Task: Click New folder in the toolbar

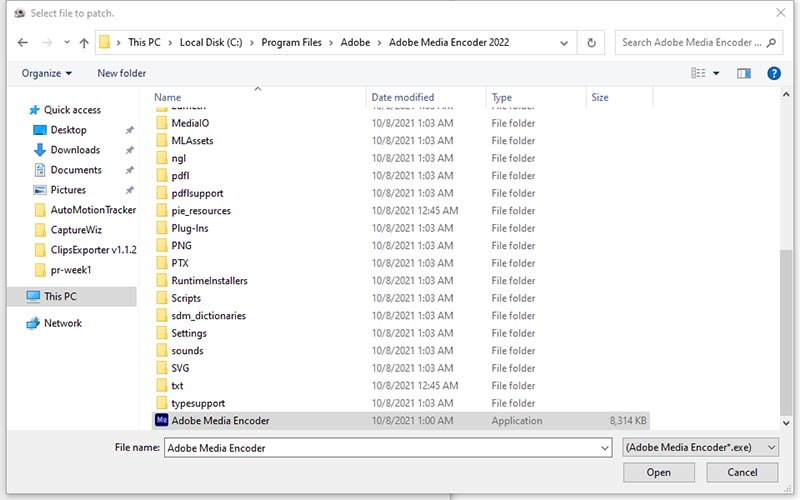Action: (121, 73)
